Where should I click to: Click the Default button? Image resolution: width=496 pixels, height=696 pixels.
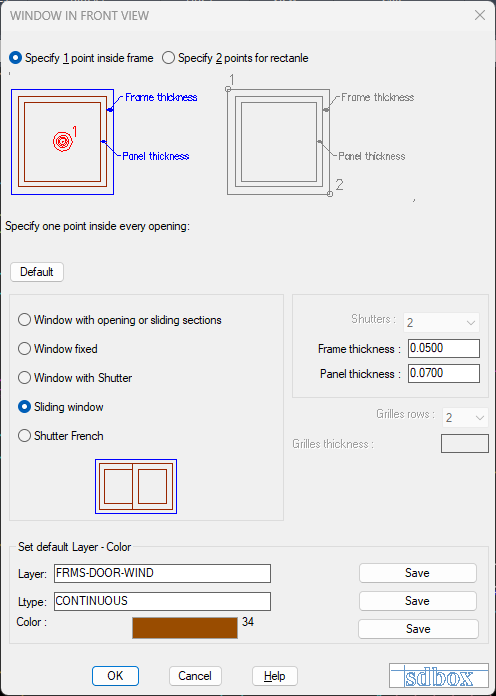click(x=37, y=272)
